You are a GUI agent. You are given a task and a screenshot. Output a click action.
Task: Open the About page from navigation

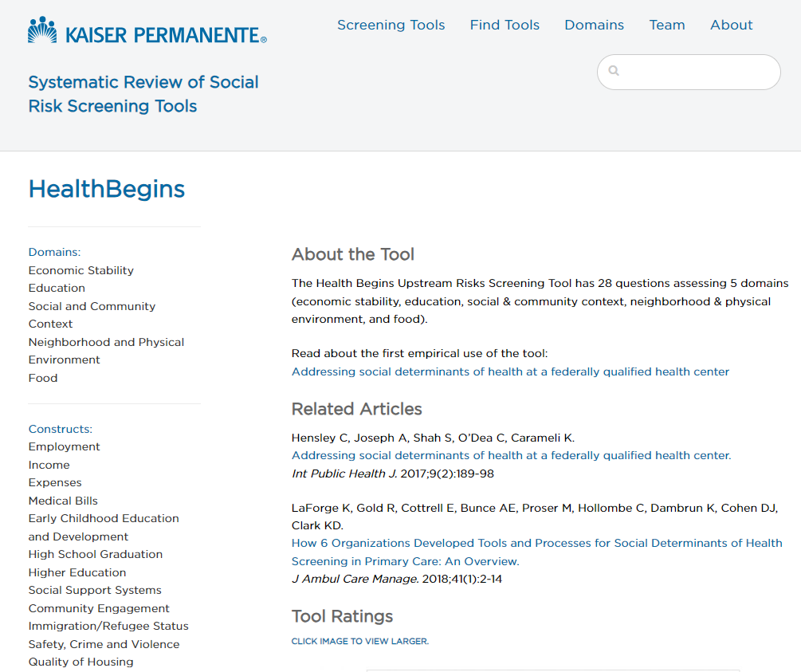[731, 25]
